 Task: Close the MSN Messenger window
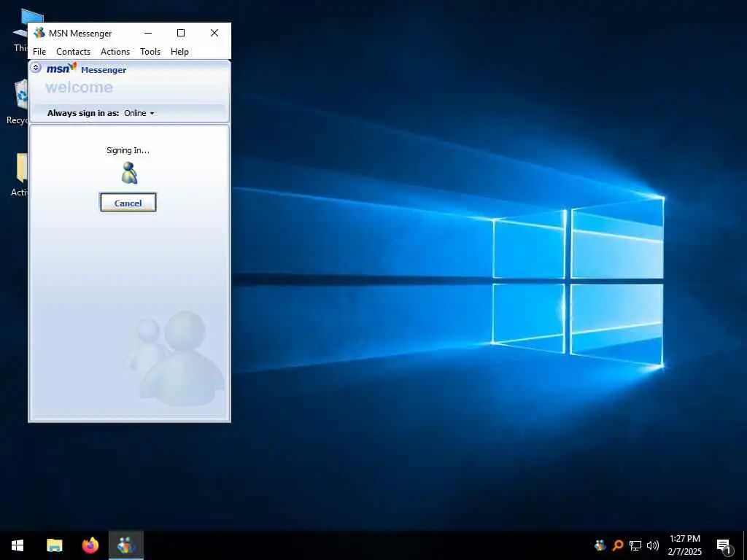pyautogui.click(x=214, y=33)
